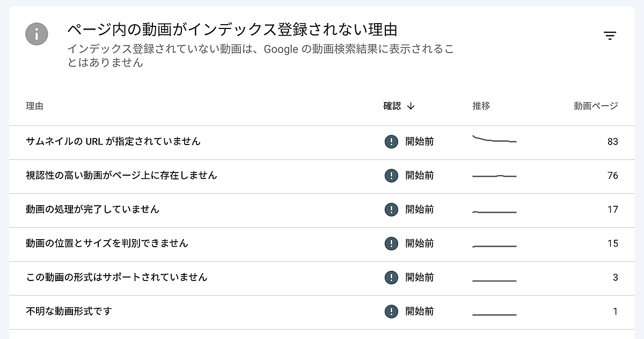Viewport: 644px width, 339px height.
Task: Open 不明な動画形式です row
Action: pyautogui.click(x=69, y=311)
